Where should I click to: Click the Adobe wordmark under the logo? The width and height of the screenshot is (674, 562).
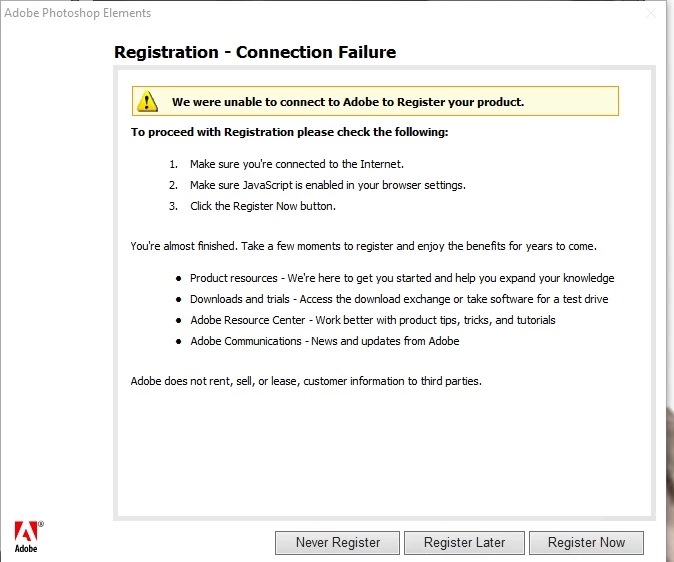26,549
